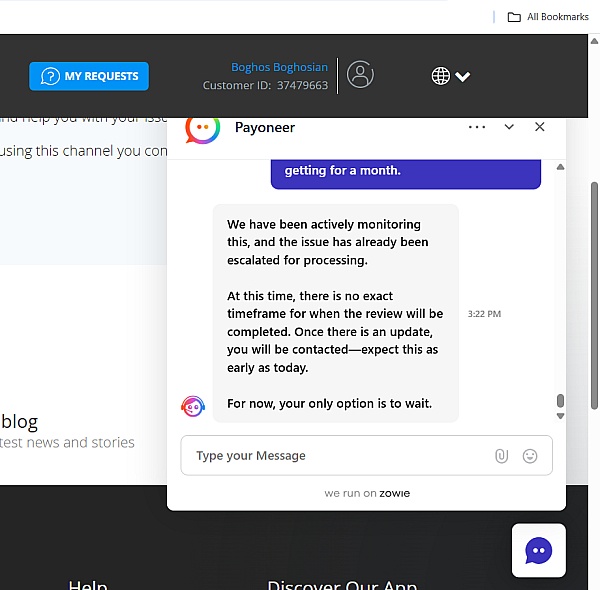Click the MY REQUESTS button
600x590 pixels.
pyautogui.click(x=89, y=76)
